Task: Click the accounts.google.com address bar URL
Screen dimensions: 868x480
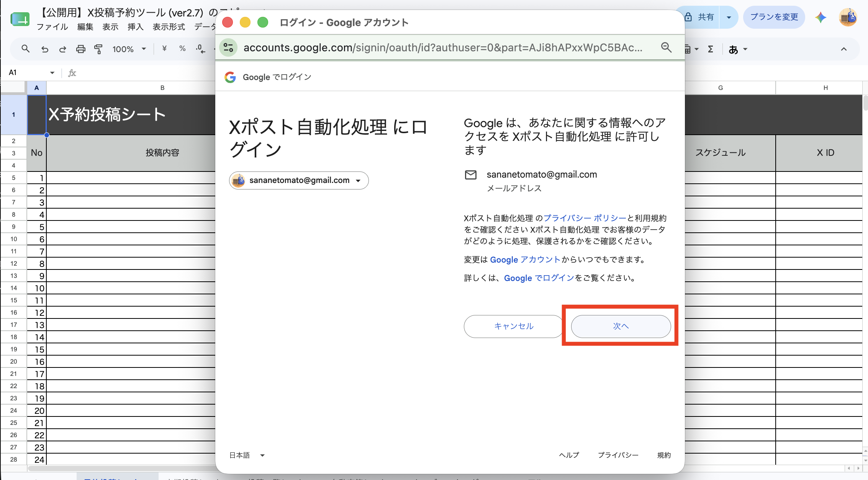Action: point(443,47)
